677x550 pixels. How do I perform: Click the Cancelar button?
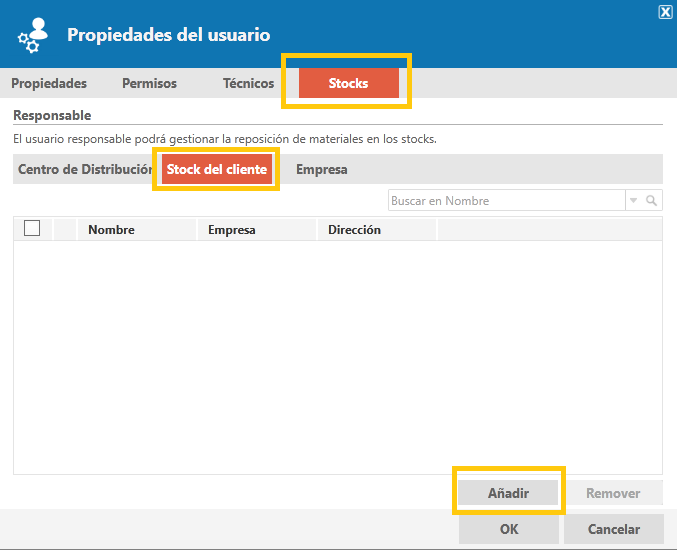pyautogui.click(x=614, y=529)
